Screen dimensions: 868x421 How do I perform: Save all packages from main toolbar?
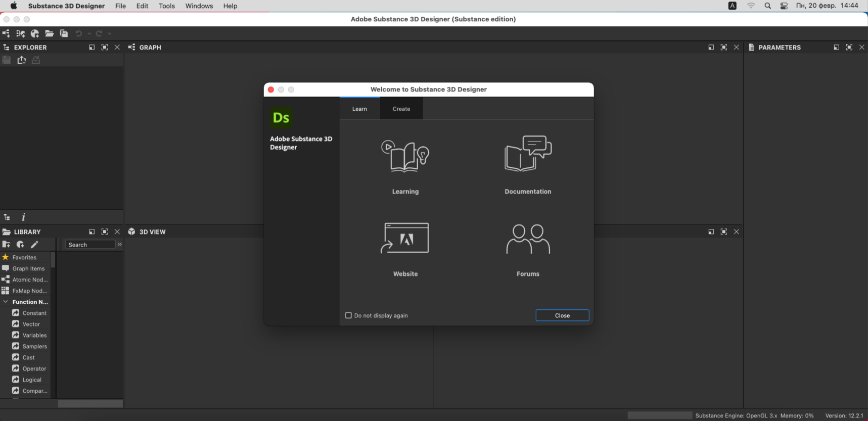coord(64,33)
